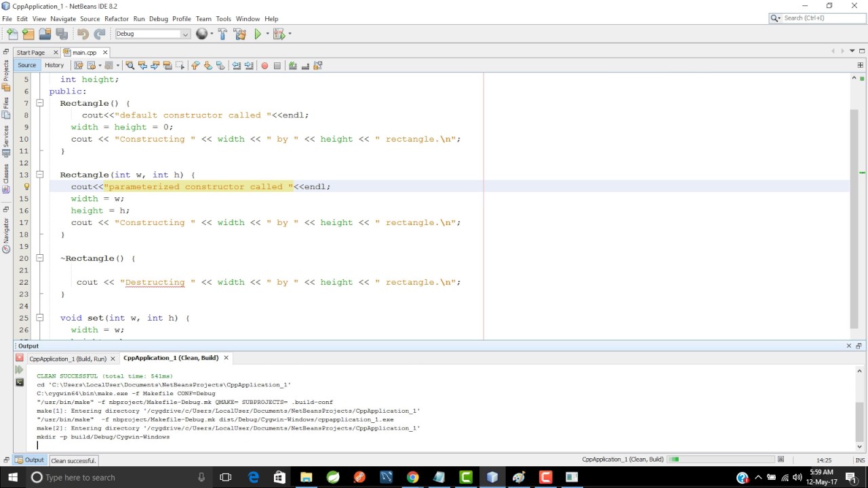The height and width of the screenshot is (488, 868).
Task: Click green Re-run icon in Output
Action: click(19, 370)
